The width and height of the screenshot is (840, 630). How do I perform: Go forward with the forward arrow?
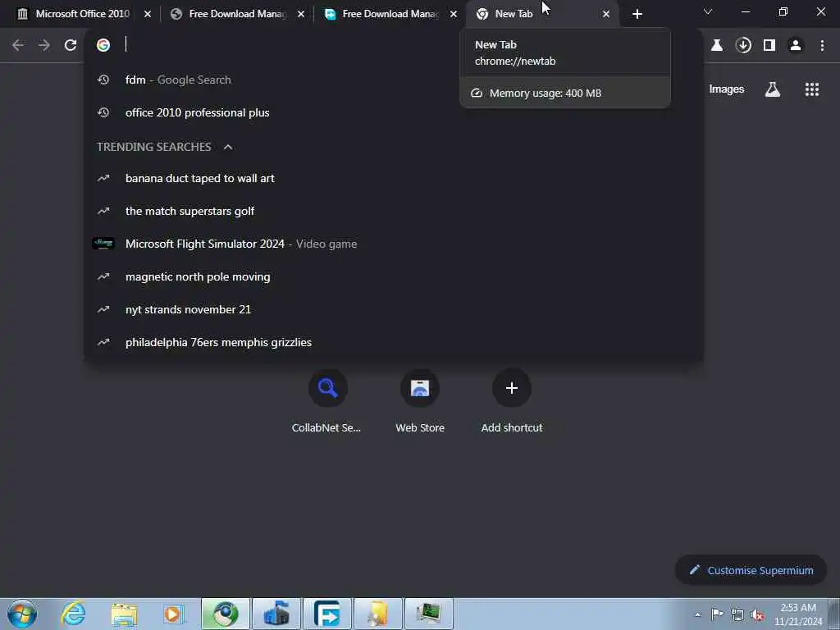click(x=44, y=45)
